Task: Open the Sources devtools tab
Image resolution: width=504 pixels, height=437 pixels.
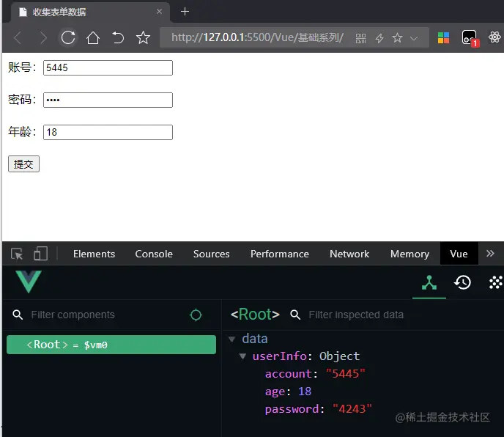Action: [x=211, y=254]
